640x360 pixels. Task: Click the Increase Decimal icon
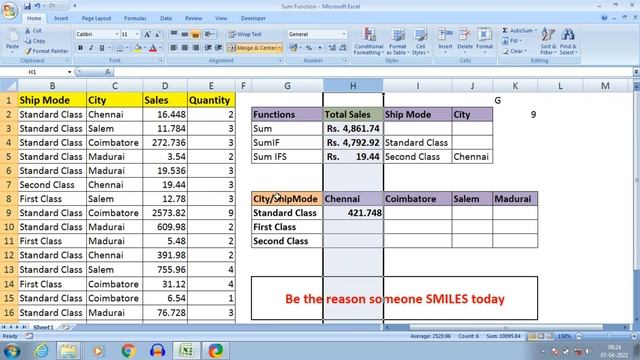(x=332, y=48)
